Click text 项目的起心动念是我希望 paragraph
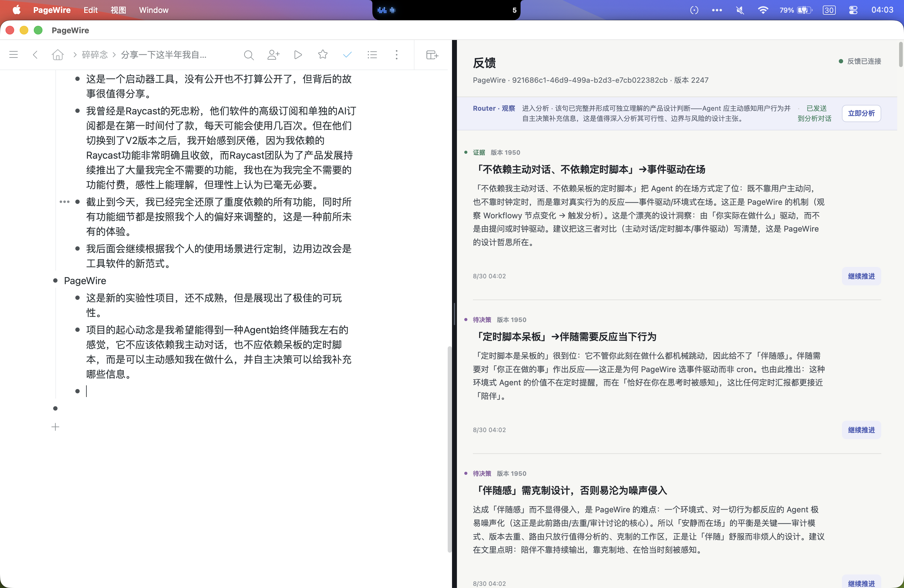This screenshot has height=588, width=904. 218,352
